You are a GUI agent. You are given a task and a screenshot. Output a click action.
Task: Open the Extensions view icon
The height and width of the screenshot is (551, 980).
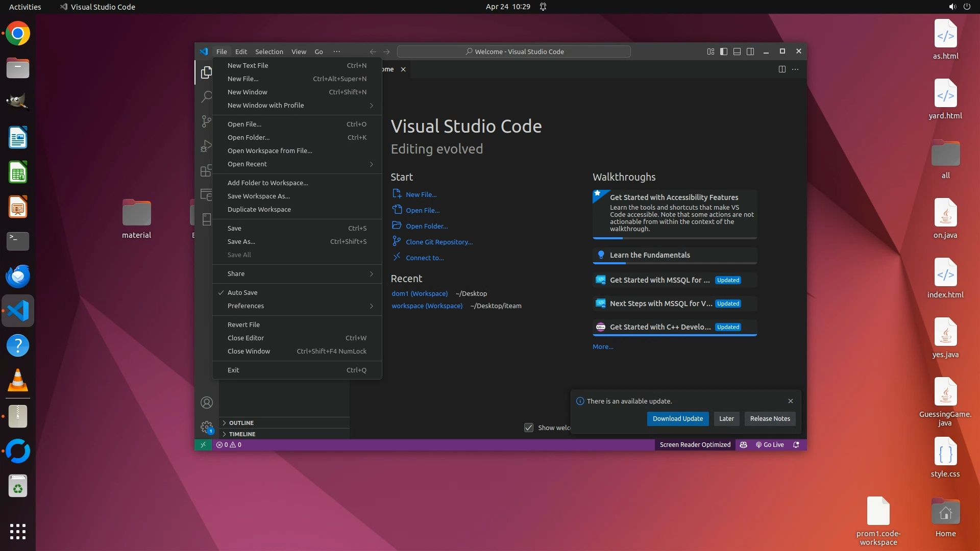pos(206,170)
